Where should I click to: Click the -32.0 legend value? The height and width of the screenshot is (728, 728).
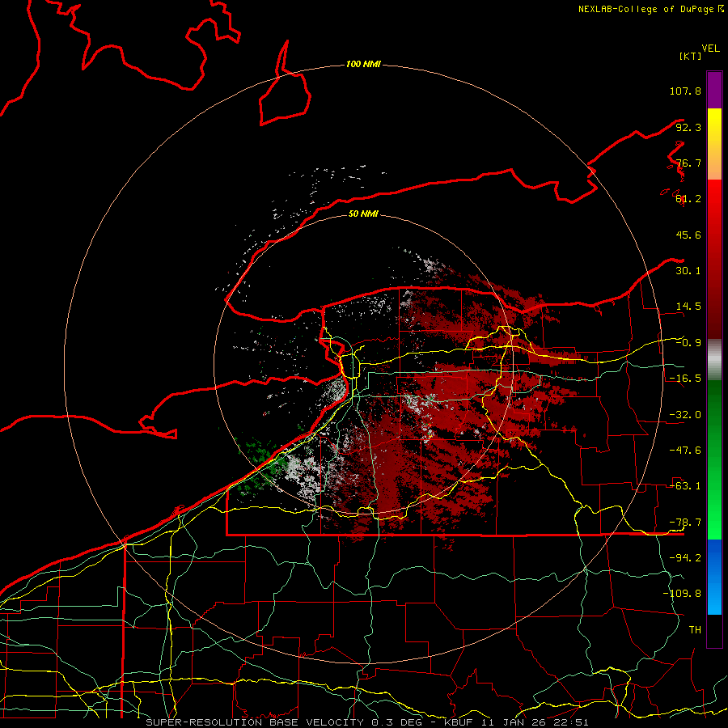pyautogui.click(x=685, y=415)
